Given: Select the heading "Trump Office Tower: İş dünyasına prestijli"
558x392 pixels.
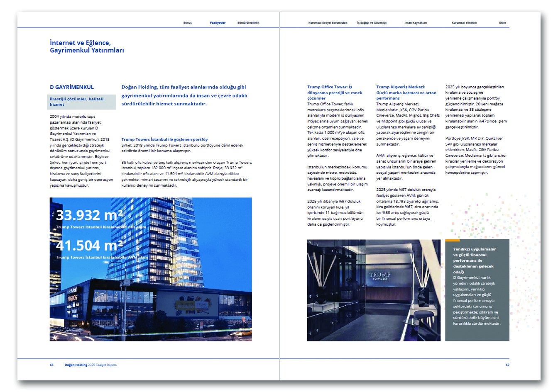Looking at the screenshot, I should click(x=335, y=93).
